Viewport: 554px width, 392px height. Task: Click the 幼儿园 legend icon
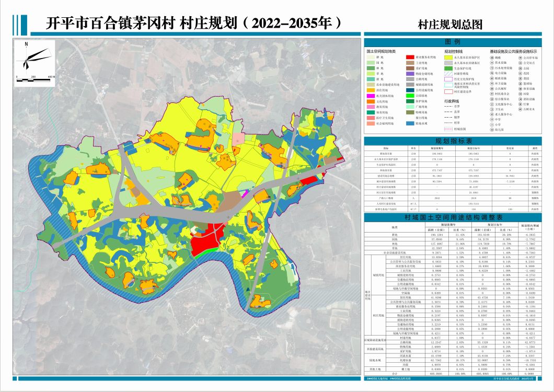[x=492, y=129]
